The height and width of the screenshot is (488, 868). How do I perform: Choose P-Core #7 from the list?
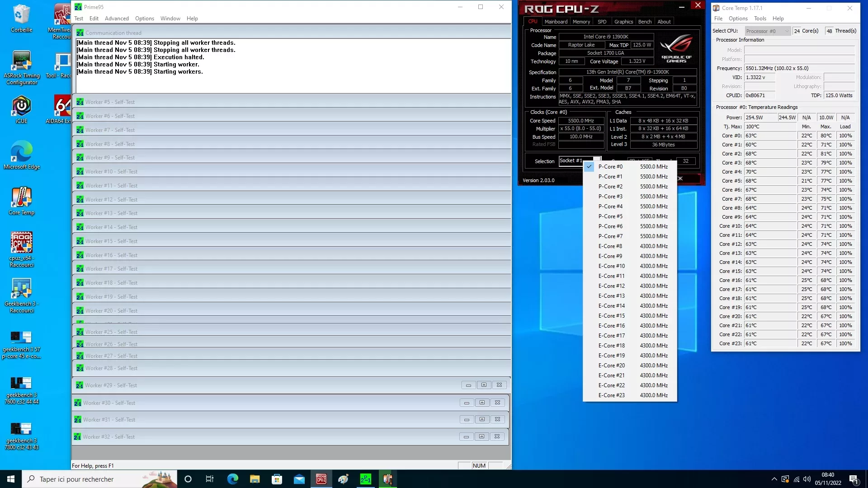pos(630,236)
